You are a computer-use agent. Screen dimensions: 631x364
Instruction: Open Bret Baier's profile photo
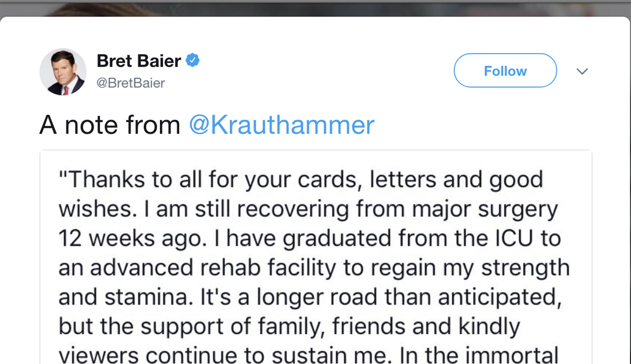pos(63,72)
